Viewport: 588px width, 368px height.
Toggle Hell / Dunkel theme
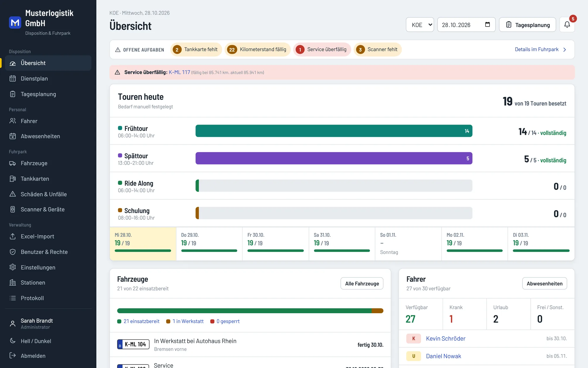click(x=48, y=341)
